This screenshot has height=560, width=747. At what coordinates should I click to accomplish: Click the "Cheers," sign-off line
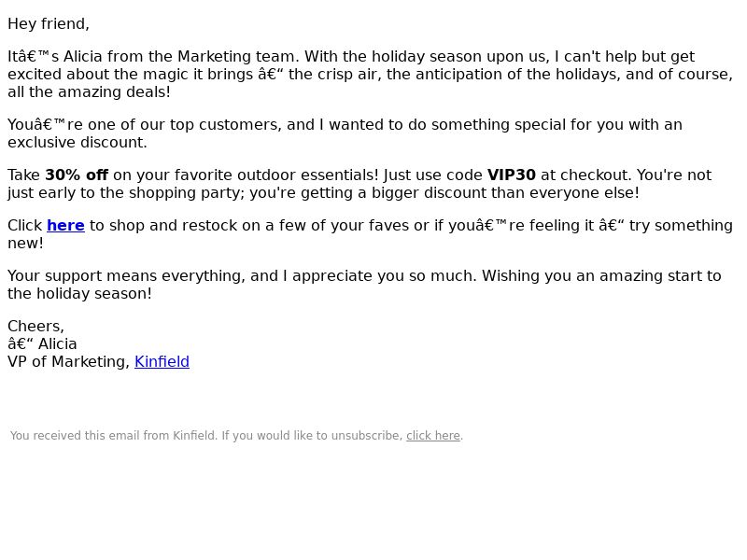(35, 326)
